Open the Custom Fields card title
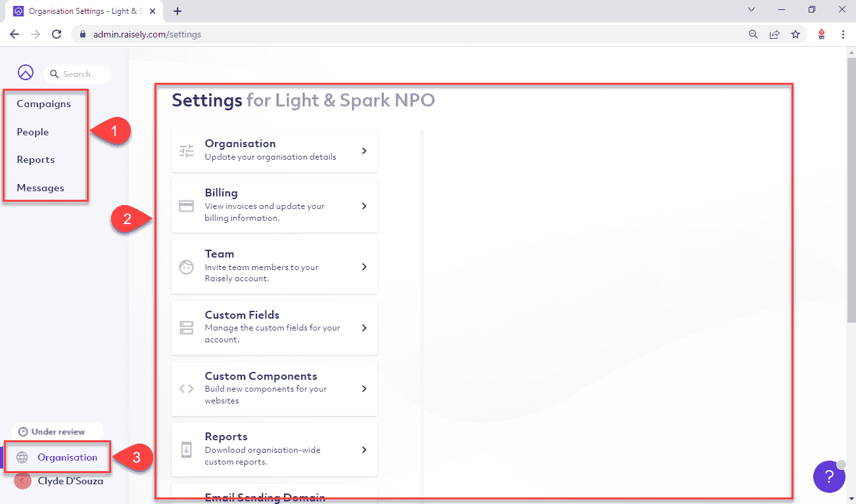856x504 pixels. [x=242, y=315]
